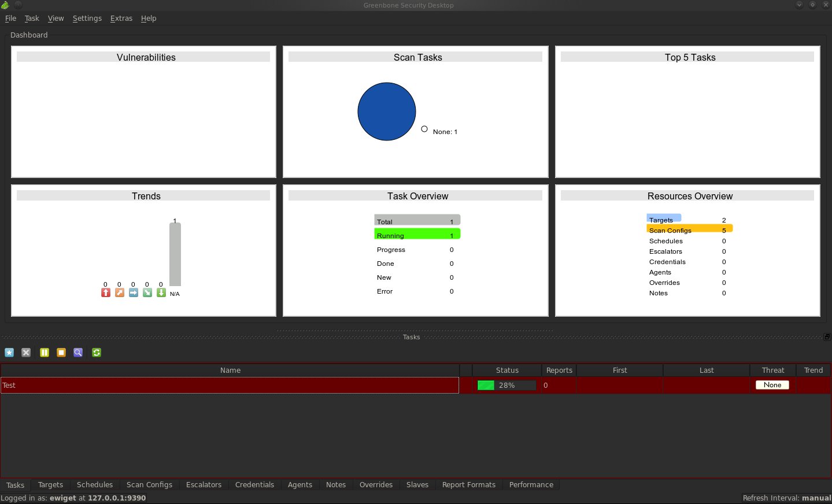This screenshot has height=504, width=832.
Task: Open the Extras menu
Action: coord(121,18)
